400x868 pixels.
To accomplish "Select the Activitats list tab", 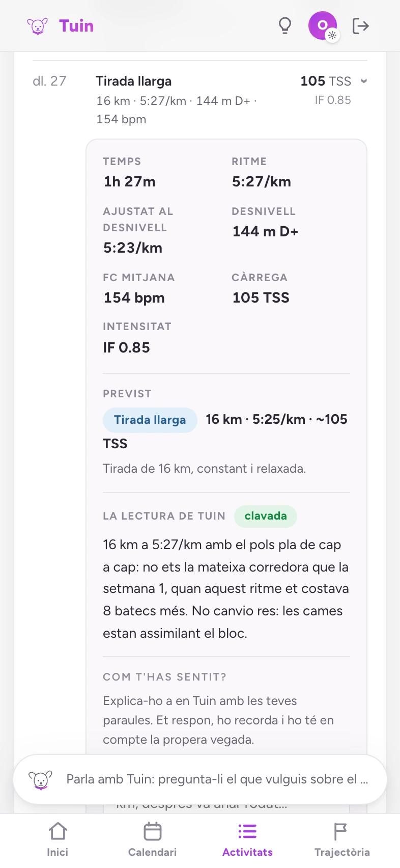I will coord(247,840).
